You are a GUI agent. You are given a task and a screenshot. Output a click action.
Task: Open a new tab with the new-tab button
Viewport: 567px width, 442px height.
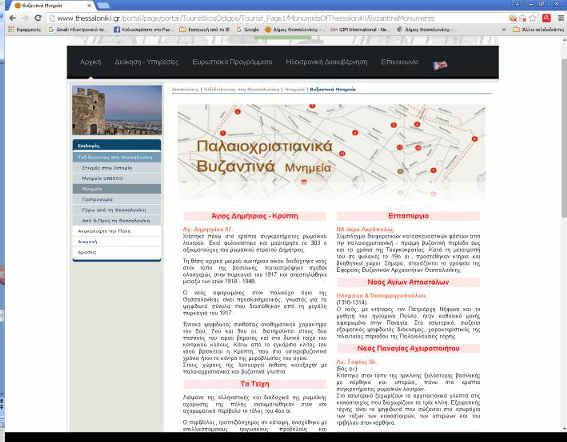(x=104, y=5)
